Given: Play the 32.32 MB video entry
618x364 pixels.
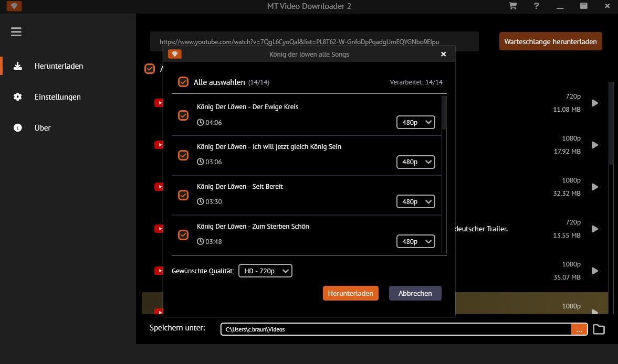Looking at the screenshot, I should pos(595,187).
